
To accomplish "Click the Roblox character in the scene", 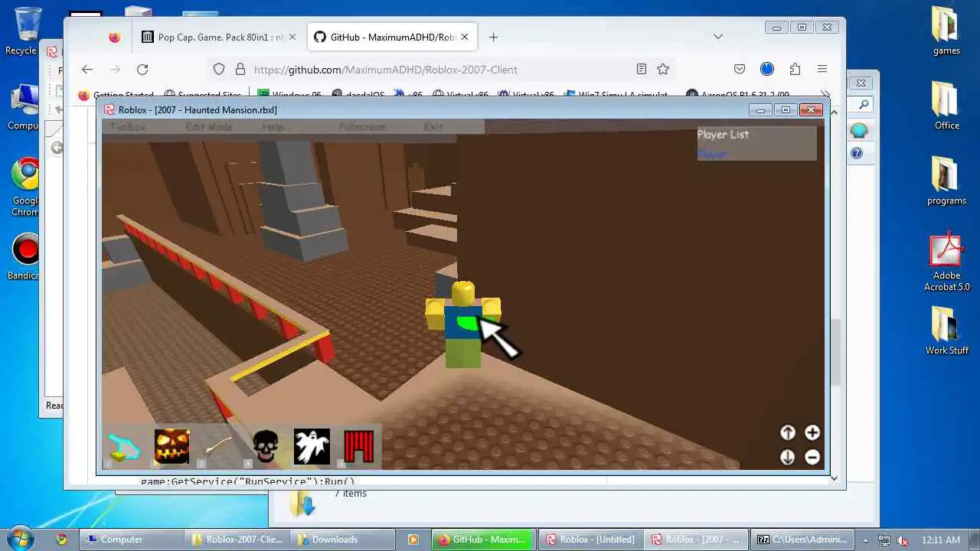I will 462,325.
